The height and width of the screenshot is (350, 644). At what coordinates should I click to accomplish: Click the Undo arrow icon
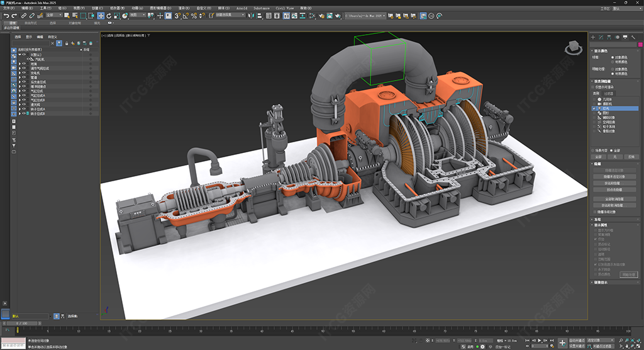tap(5, 15)
